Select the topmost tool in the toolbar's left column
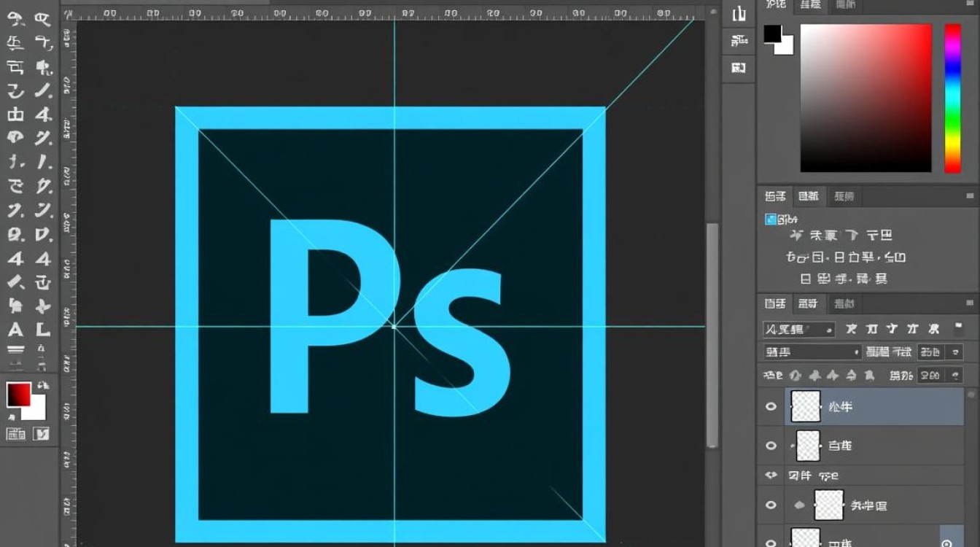This screenshot has height=547, width=980. tap(15, 20)
